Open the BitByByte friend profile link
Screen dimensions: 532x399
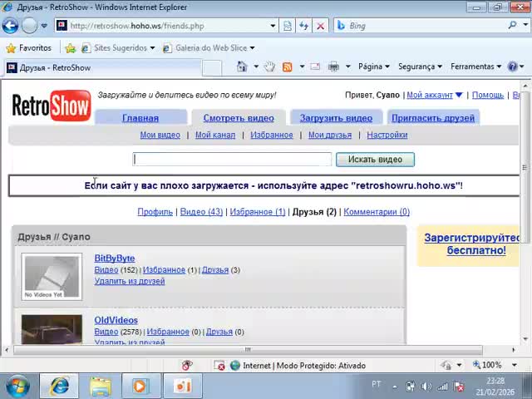[x=114, y=259]
